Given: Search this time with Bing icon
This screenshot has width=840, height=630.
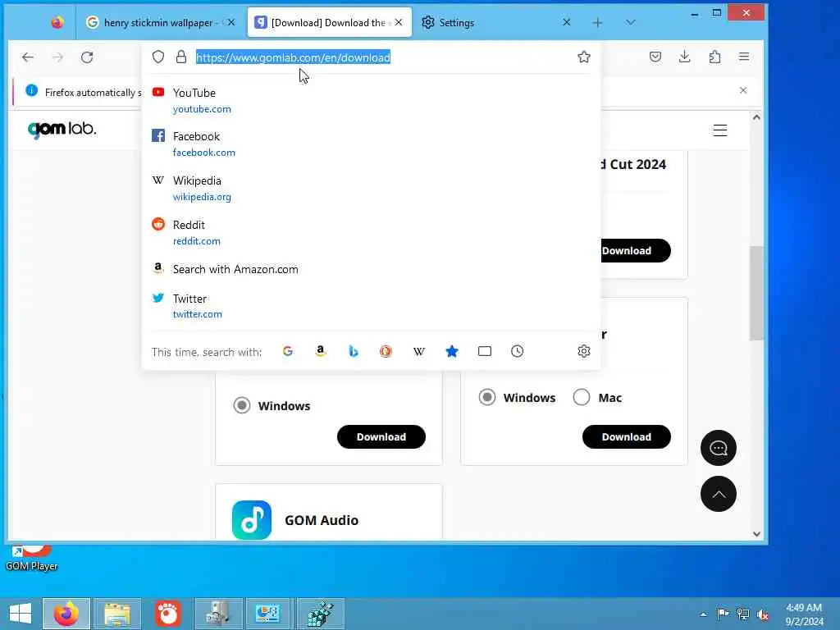Looking at the screenshot, I should 353,351.
